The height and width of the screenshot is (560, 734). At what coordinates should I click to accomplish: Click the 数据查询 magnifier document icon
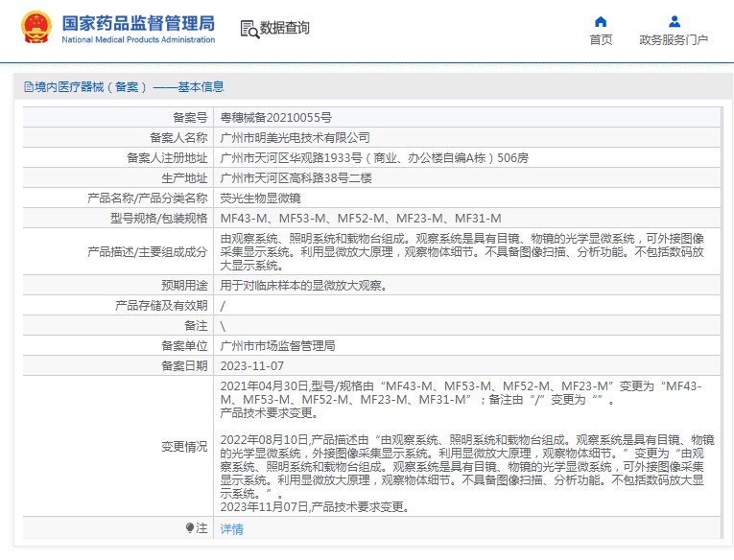click(x=249, y=29)
